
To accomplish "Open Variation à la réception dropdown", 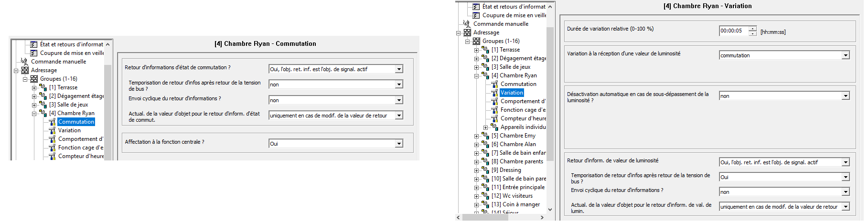I will 846,55.
